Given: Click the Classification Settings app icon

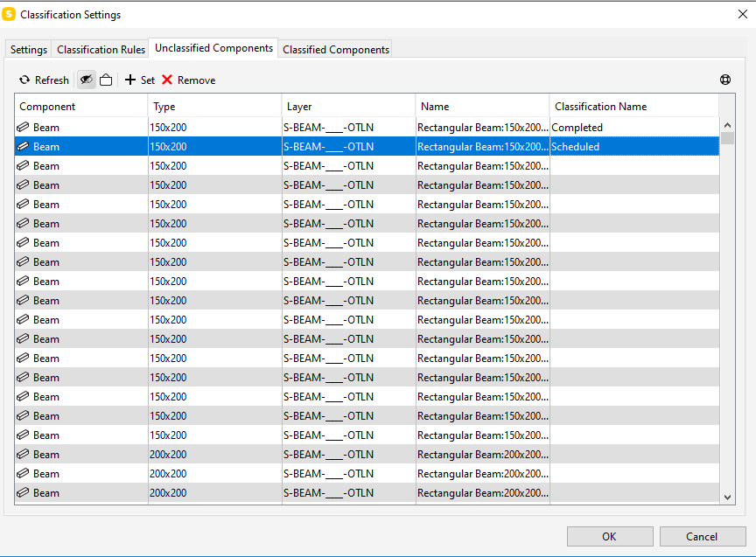Looking at the screenshot, I should pos(9,15).
